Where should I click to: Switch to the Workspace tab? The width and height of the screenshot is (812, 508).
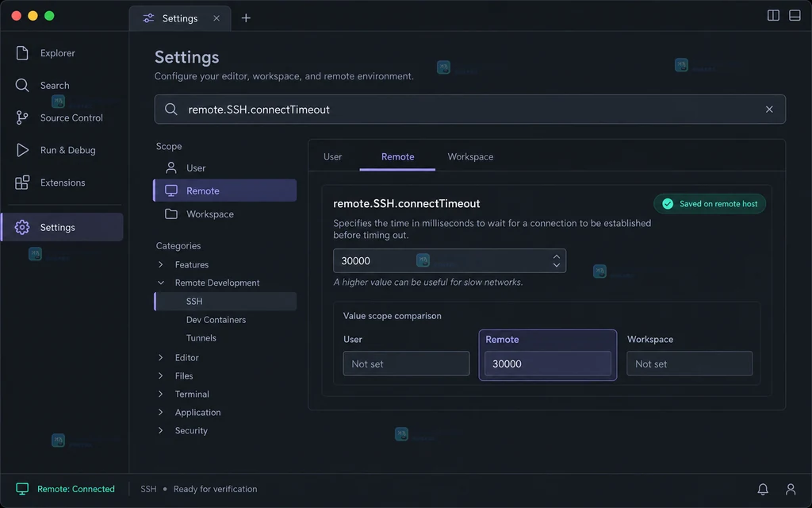(470, 156)
